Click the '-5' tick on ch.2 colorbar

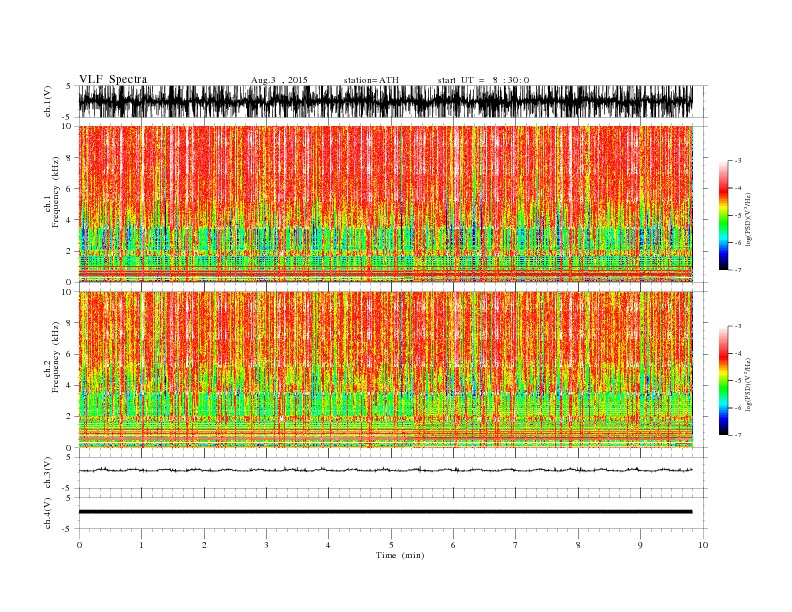(x=738, y=380)
